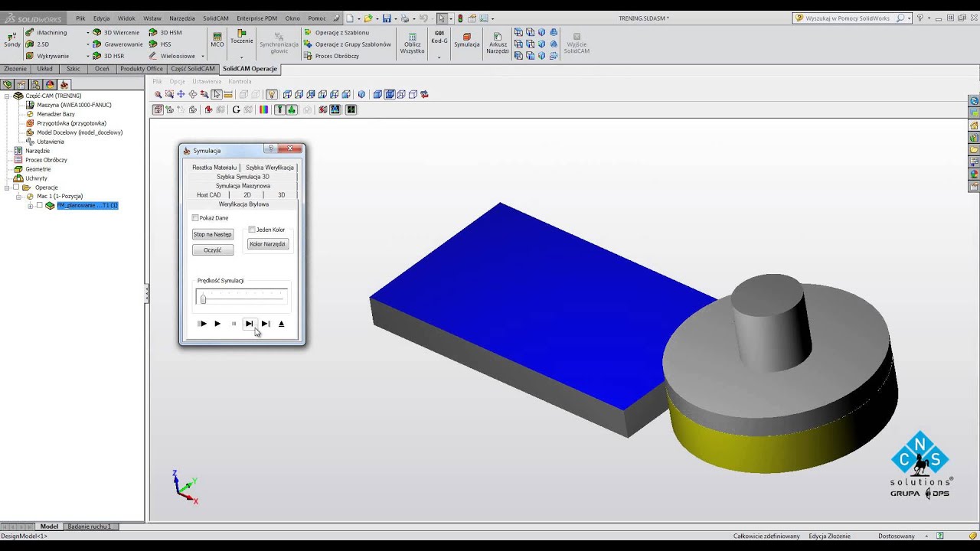Pause the running simulation
980x551 pixels.
234,324
